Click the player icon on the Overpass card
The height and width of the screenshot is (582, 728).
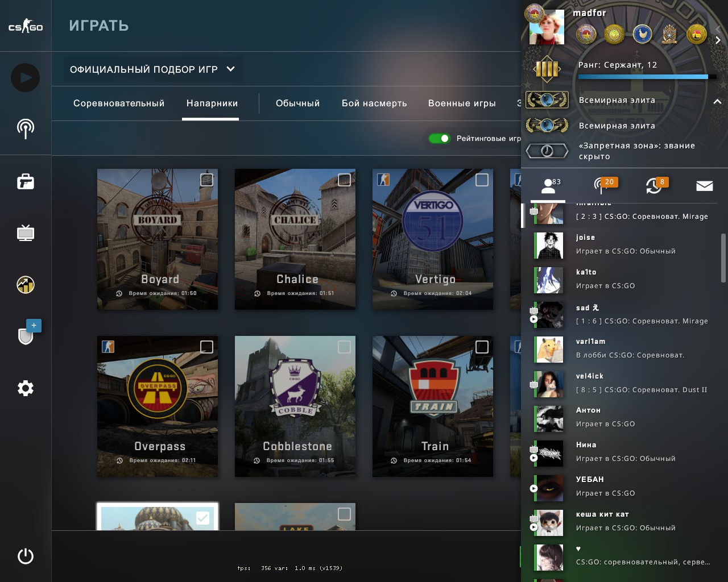coord(108,346)
